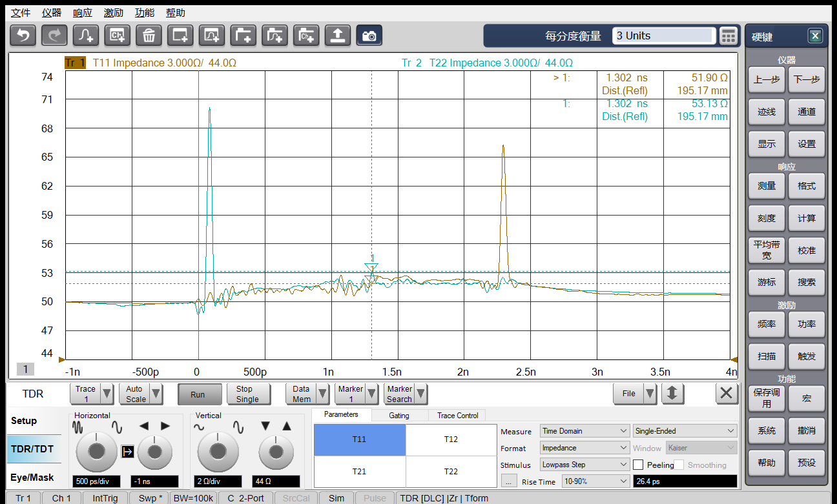Click the Redo arrow in the toolbar
This screenshot has width=837, height=504.
54,35
